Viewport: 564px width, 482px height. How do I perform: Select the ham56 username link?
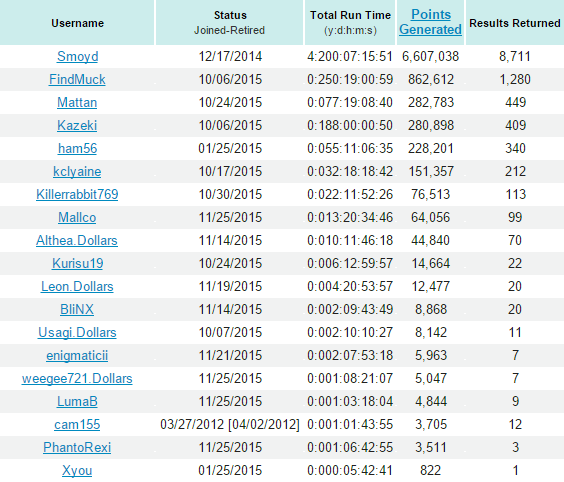pos(77,149)
